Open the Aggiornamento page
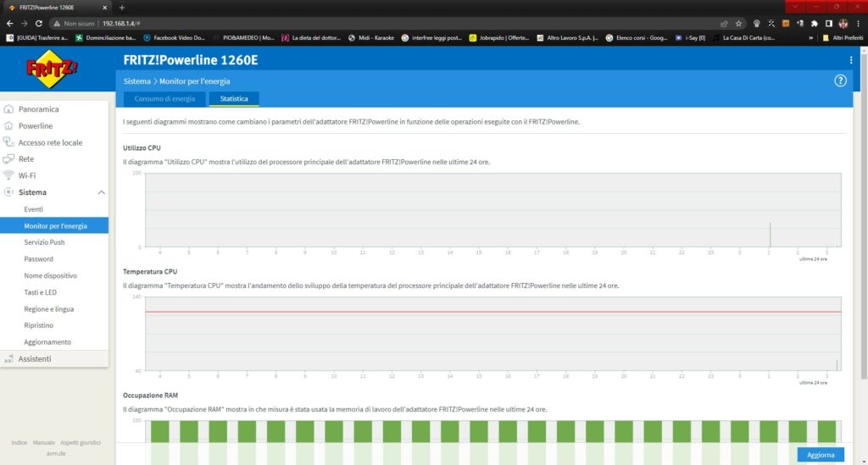 [47, 341]
